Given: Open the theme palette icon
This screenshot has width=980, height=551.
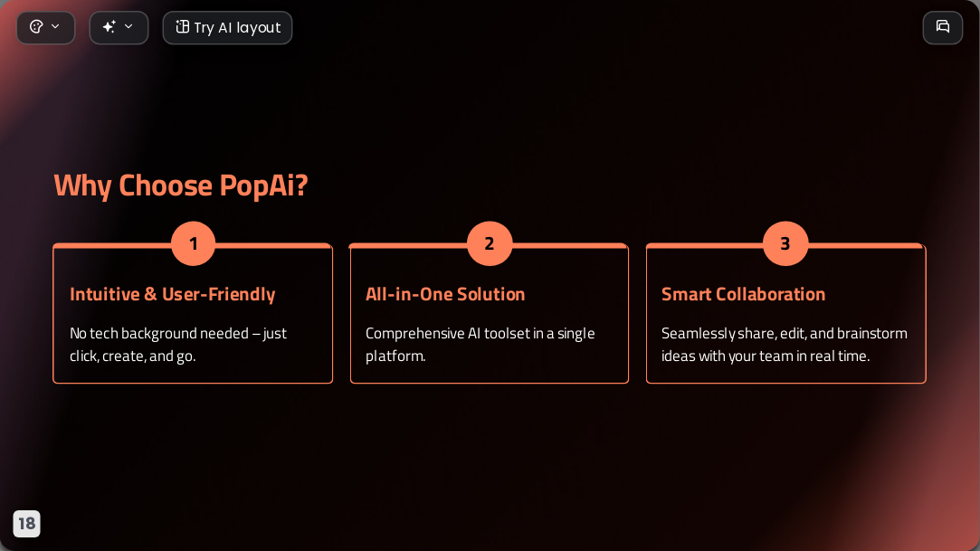Looking at the screenshot, I should [36, 27].
